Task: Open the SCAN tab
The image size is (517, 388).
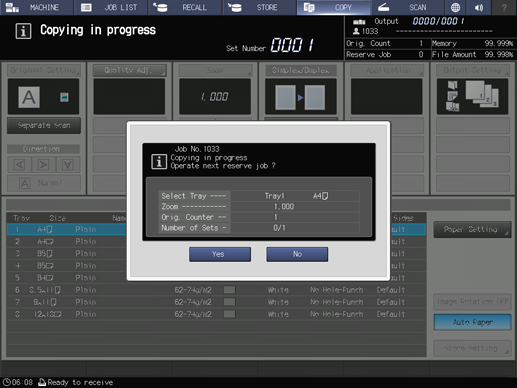Action: click(x=408, y=7)
